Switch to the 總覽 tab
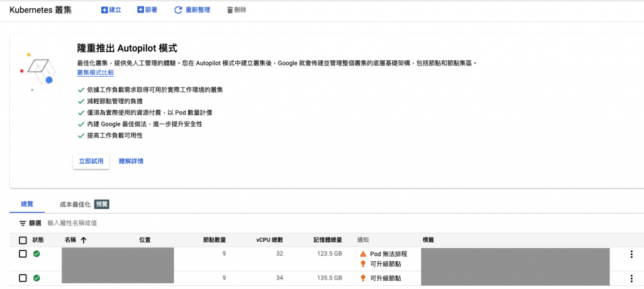Screen dimensions: 644x289 (27, 204)
